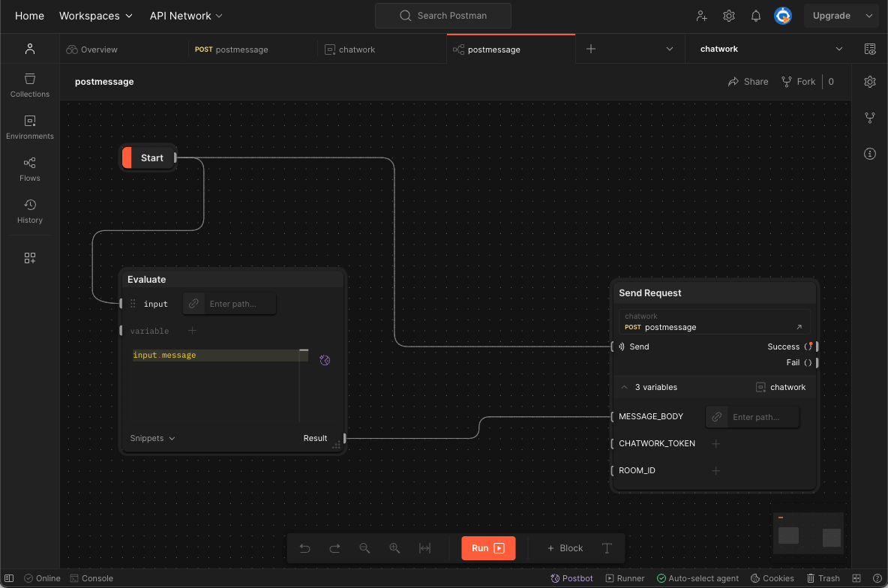The height and width of the screenshot is (588, 888).
Task: Open the Collections sidebar panel
Action: pos(29,85)
